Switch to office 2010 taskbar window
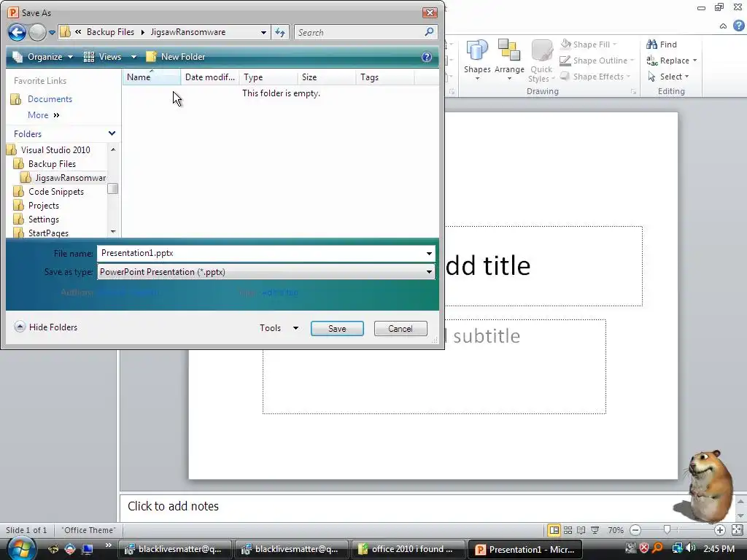Viewport: 747px width, 560px height. (x=409, y=549)
